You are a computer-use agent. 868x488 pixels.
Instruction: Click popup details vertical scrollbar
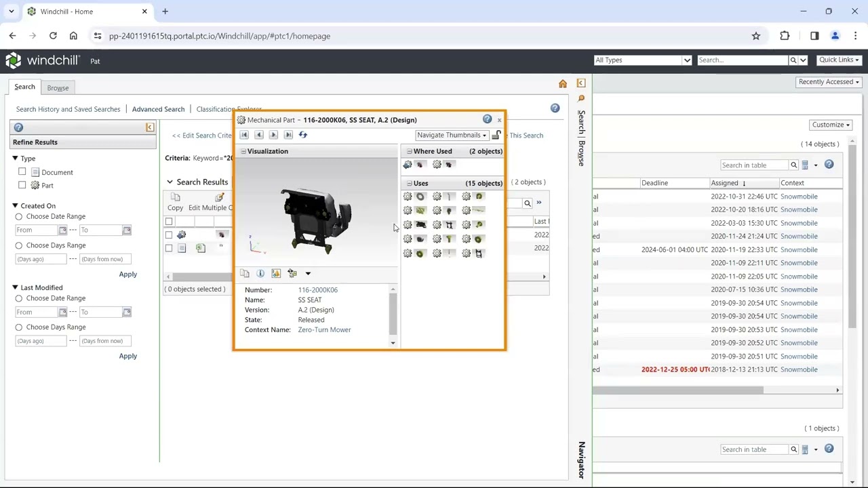[393, 315]
